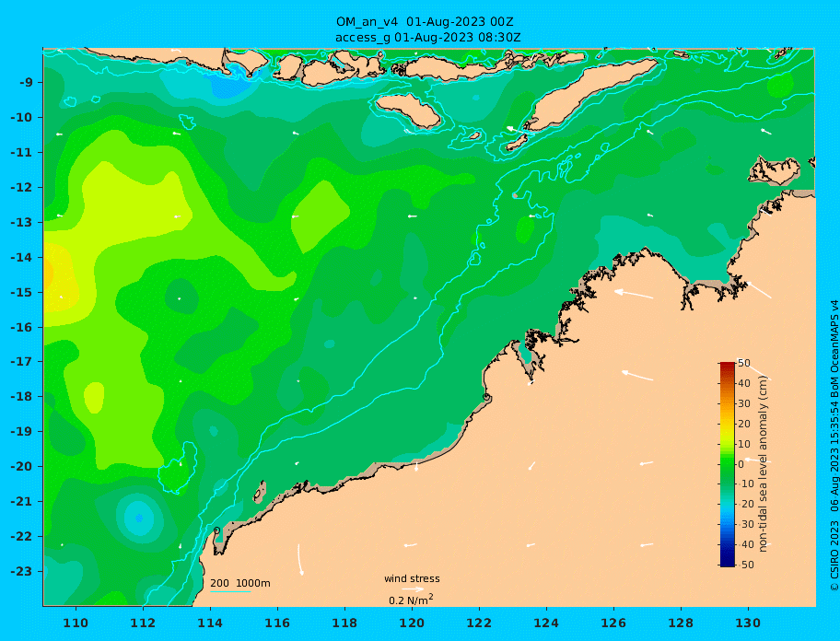
Task: Click the colorbar at the -50 dark blue end
Action: click(x=728, y=564)
